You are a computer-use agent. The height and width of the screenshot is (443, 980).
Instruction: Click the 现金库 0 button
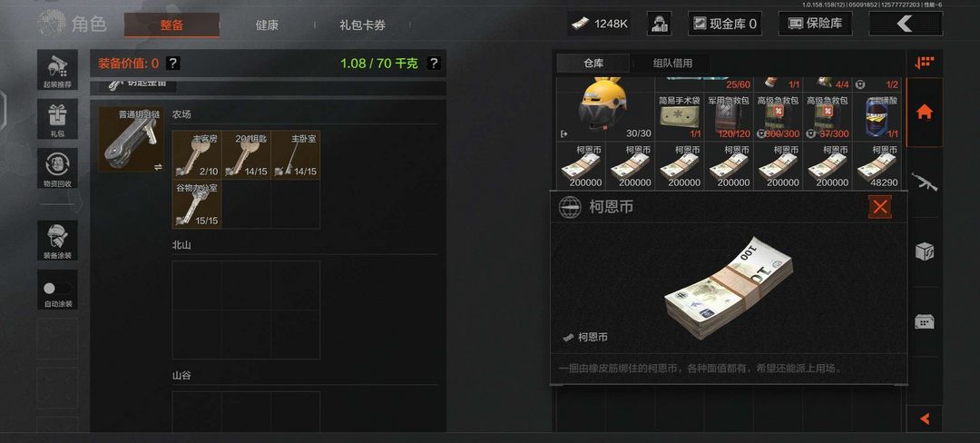(x=726, y=24)
